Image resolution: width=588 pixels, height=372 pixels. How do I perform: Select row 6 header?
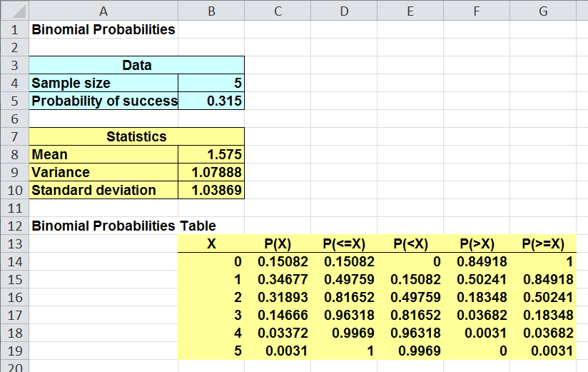(x=14, y=119)
